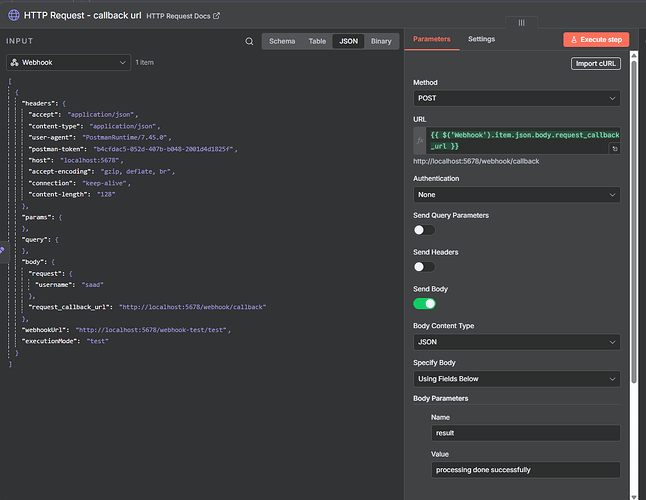Click the globe HTTP Request node icon
Viewport: 646px width, 500px height.
(x=13, y=16)
